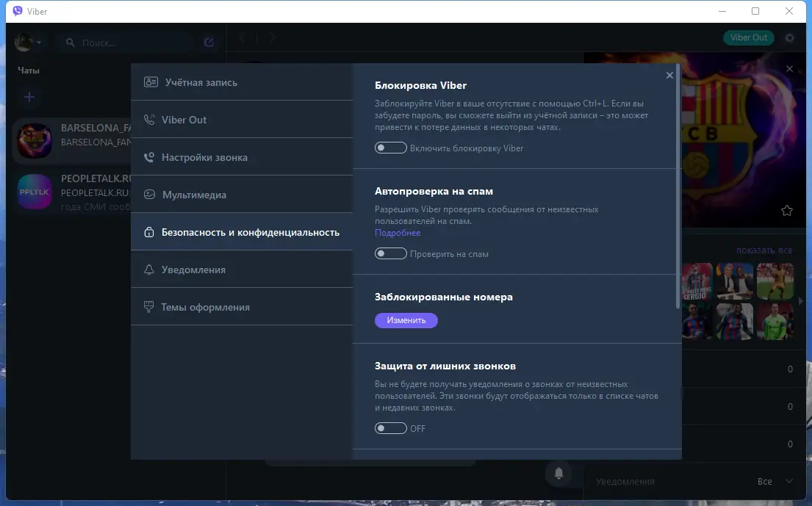Click показать все media link

[x=764, y=250]
